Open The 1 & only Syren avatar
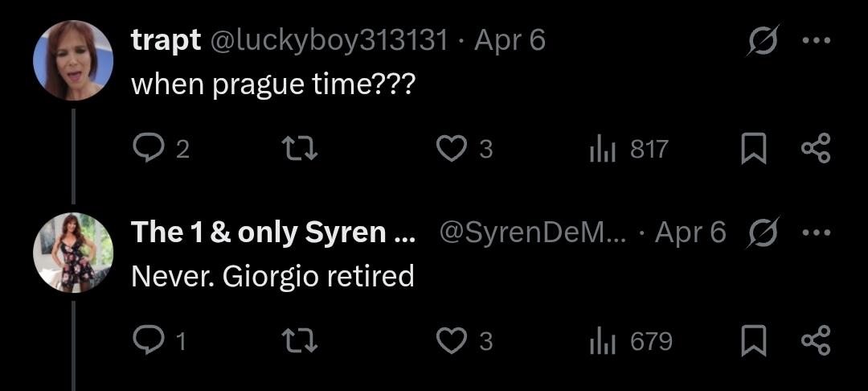This screenshot has height=391, width=868. point(73,253)
